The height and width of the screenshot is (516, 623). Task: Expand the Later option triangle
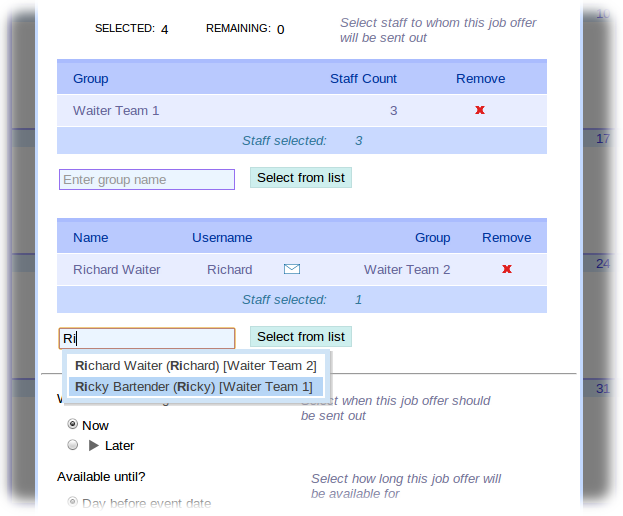click(x=94, y=445)
